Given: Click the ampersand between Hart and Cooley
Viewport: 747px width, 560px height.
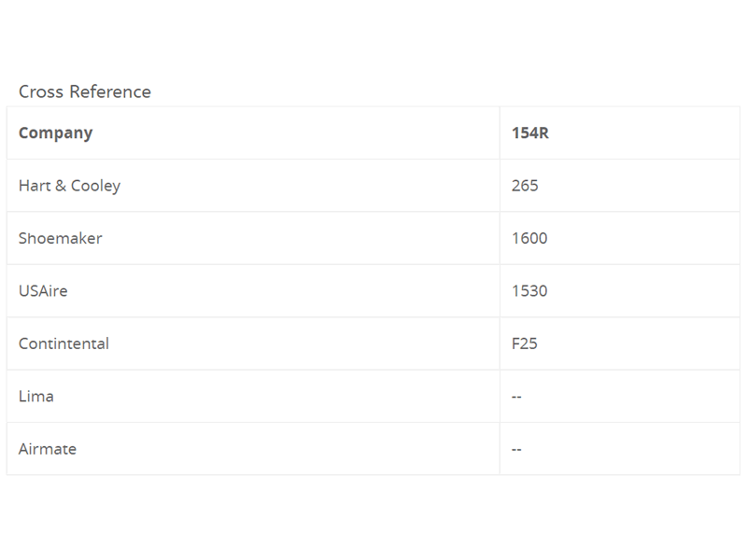Looking at the screenshot, I should [x=60, y=186].
